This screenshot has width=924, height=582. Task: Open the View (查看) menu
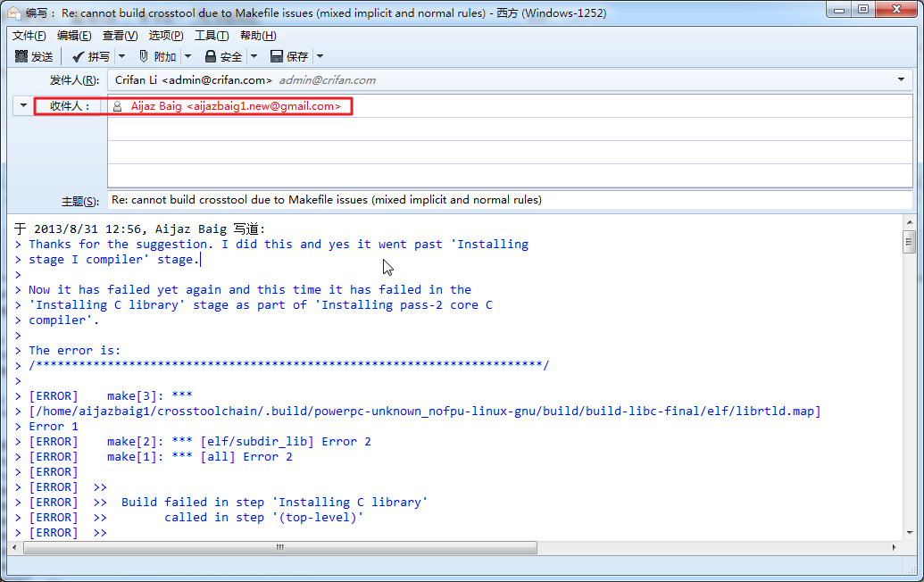coord(120,36)
